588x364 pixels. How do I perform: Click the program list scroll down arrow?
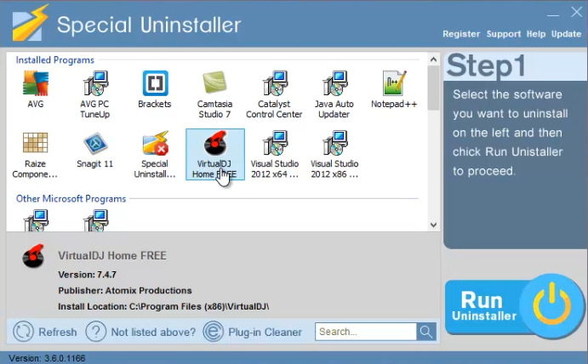click(x=433, y=225)
